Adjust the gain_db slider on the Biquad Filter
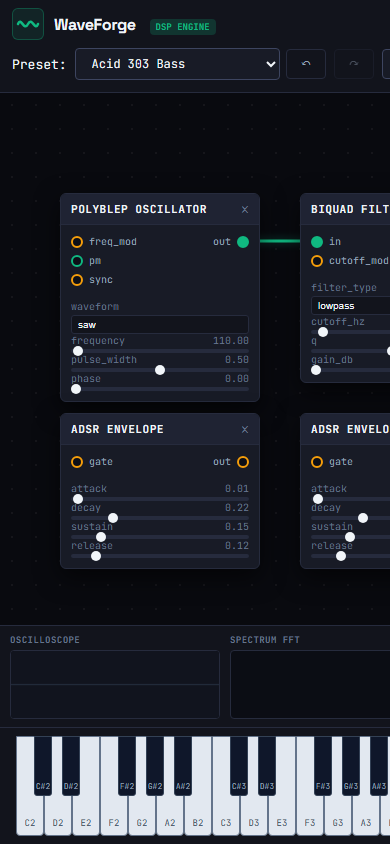Image resolution: width=390 pixels, height=844 pixels. point(351,370)
